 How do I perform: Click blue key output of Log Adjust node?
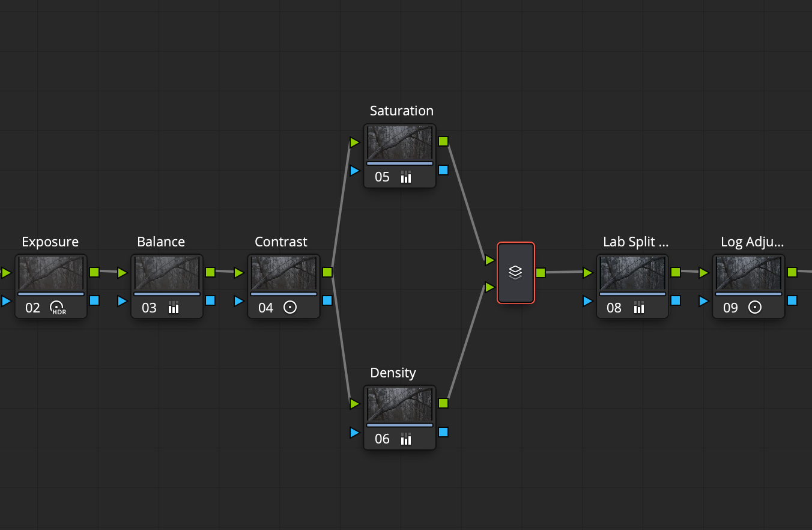coord(792,300)
